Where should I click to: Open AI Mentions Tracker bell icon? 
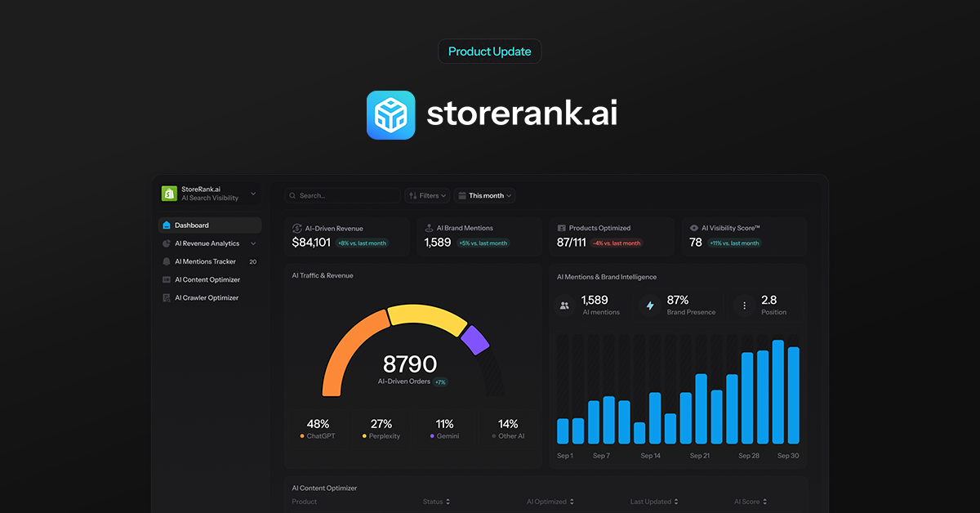coord(167,262)
